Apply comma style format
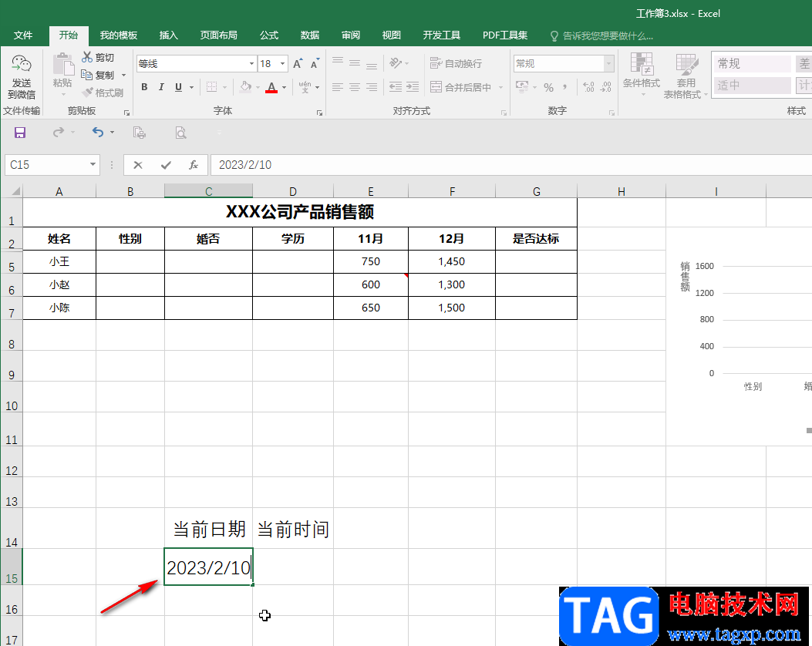Image resolution: width=812 pixels, height=646 pixels. (565, 87)
